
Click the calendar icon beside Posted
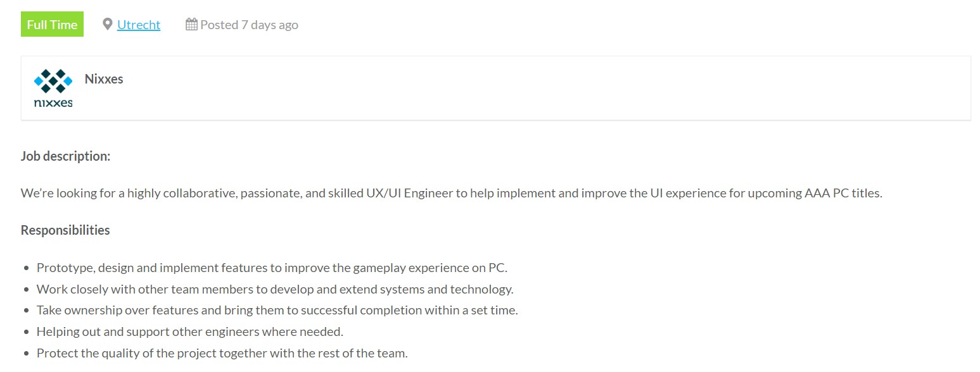tap(191, 25)
